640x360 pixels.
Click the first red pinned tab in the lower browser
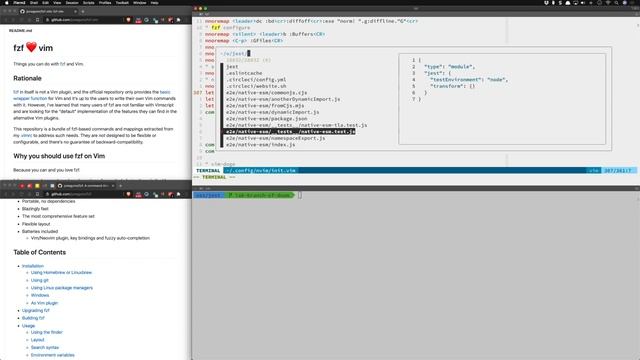(22, 186)
